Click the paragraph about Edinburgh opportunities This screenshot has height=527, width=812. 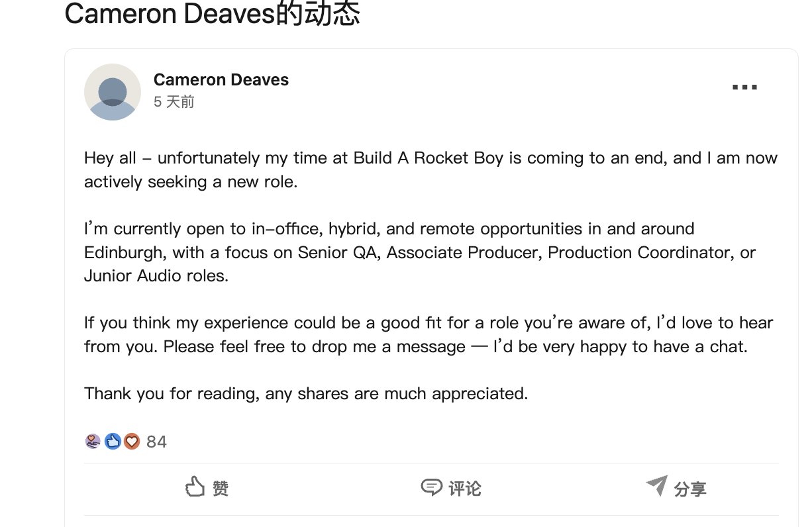pos(420,252)
